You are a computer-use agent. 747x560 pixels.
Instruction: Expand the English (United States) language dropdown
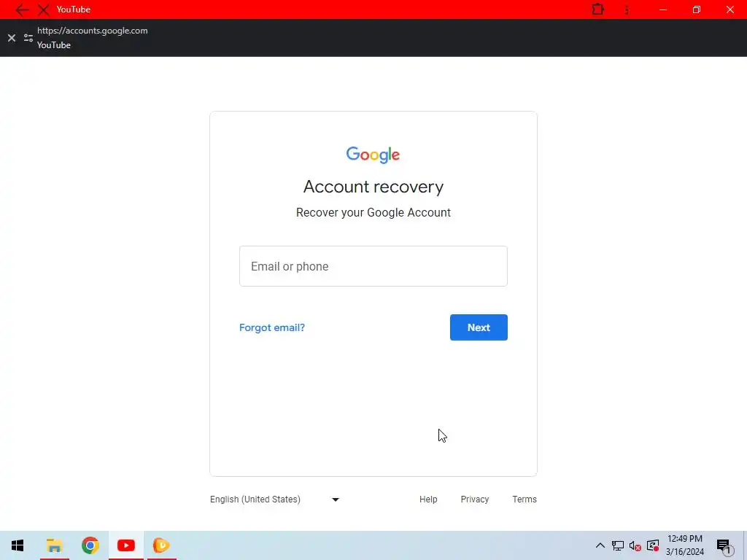point(275,499)
